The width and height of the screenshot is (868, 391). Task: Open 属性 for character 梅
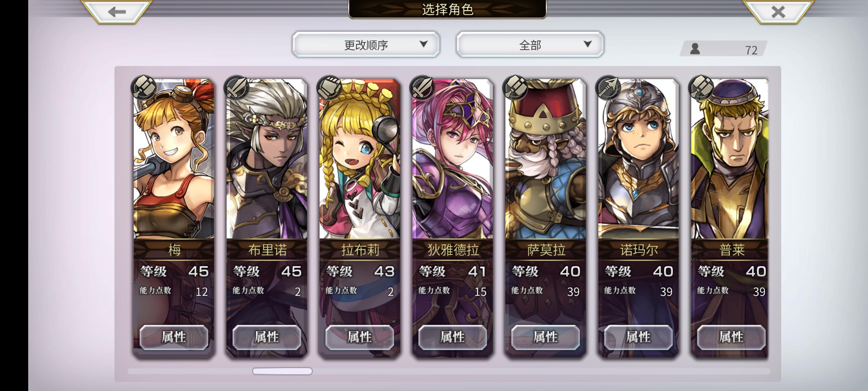coord(174,337)
